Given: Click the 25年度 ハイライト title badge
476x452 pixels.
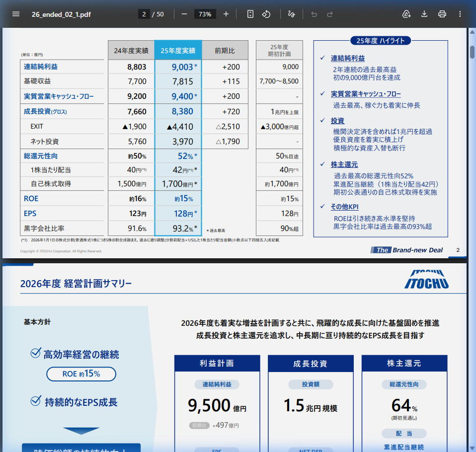Looking at the screenshot, I should pos(381,41).
